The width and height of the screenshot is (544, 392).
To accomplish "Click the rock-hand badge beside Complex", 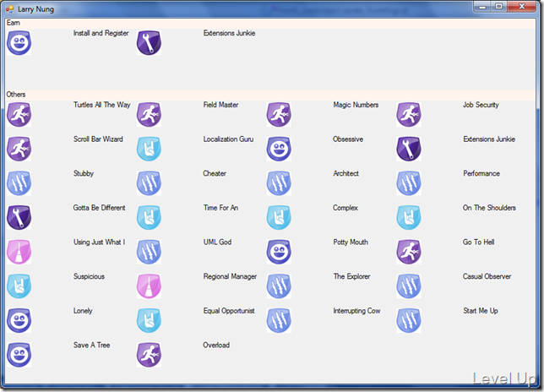I will click(x=279, y=217).
